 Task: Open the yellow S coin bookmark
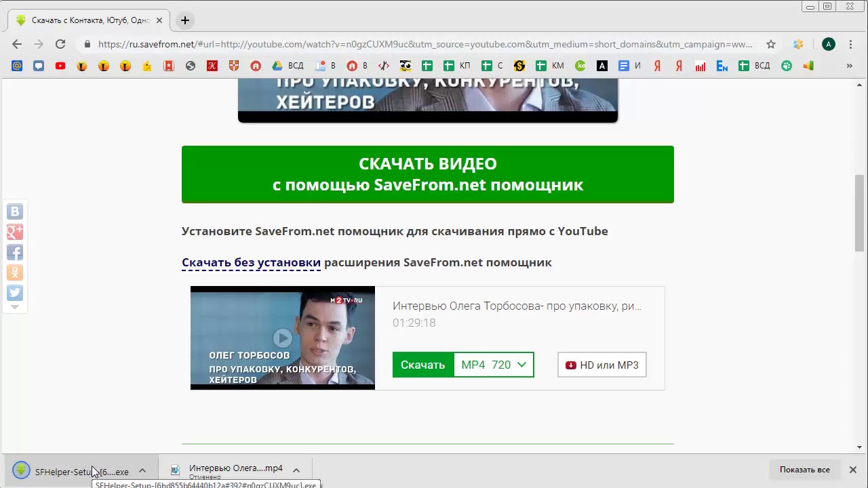point(519,66)
